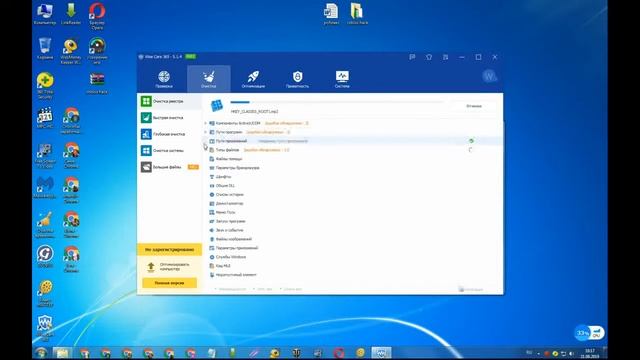Select the Malwarebytes desktop shortcut
This screenshot has width=640, height=360.
coord(45,188)
